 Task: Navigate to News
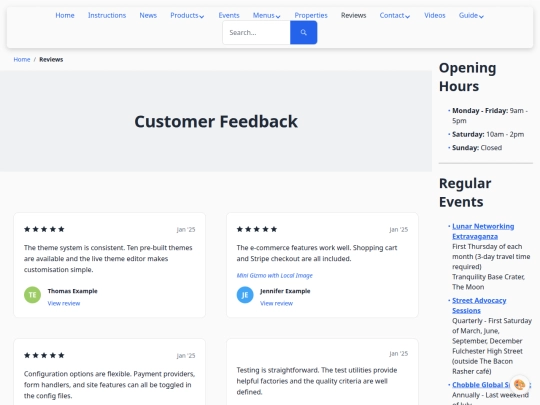148,15
